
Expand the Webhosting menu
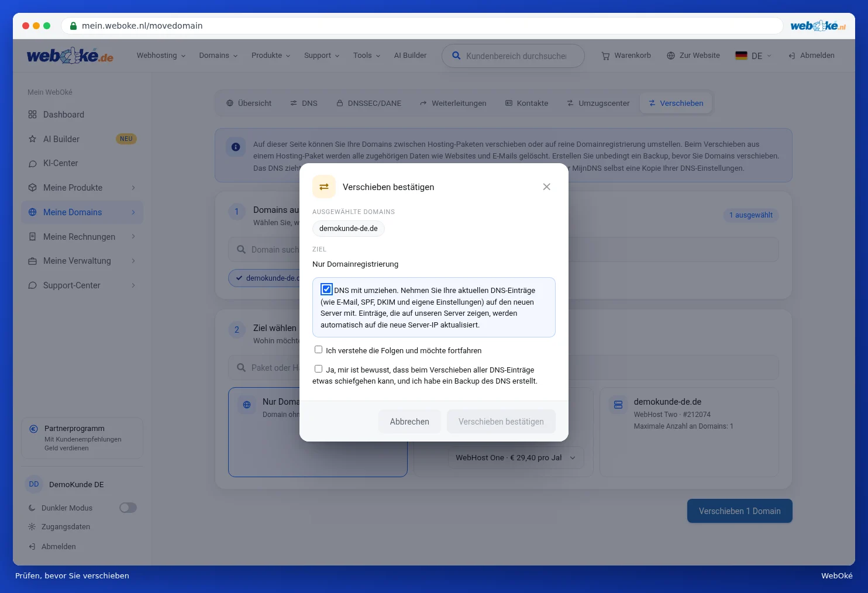[161, 56]
